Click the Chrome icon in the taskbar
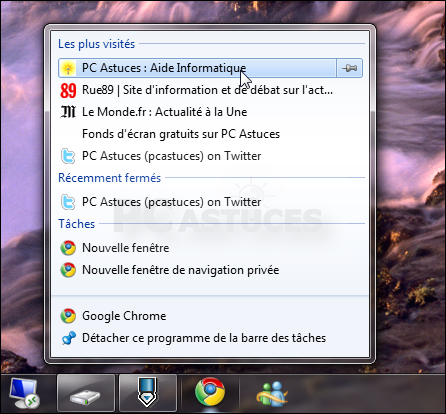The width and height of the screenshot is (446, 414). 210,392
